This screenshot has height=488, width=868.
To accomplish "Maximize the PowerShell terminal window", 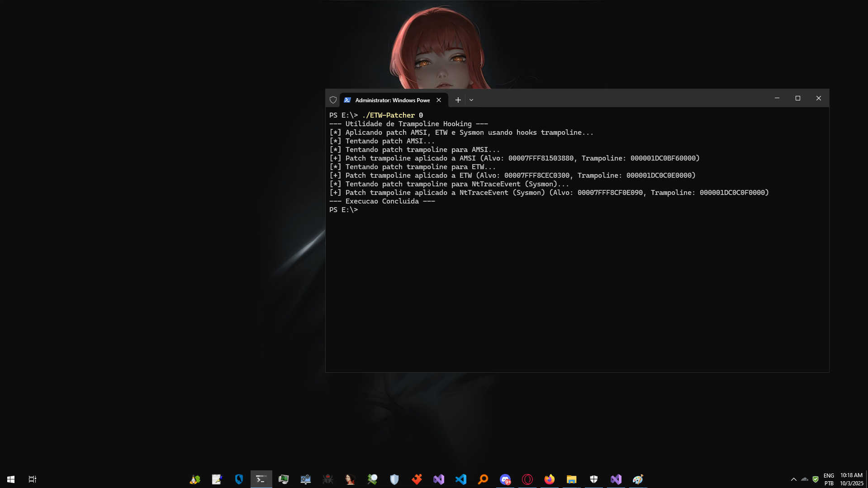I will 798,98.
